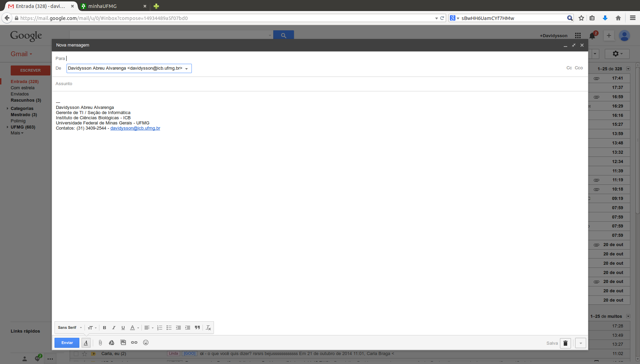Insert bulleted list

point(169,328)
